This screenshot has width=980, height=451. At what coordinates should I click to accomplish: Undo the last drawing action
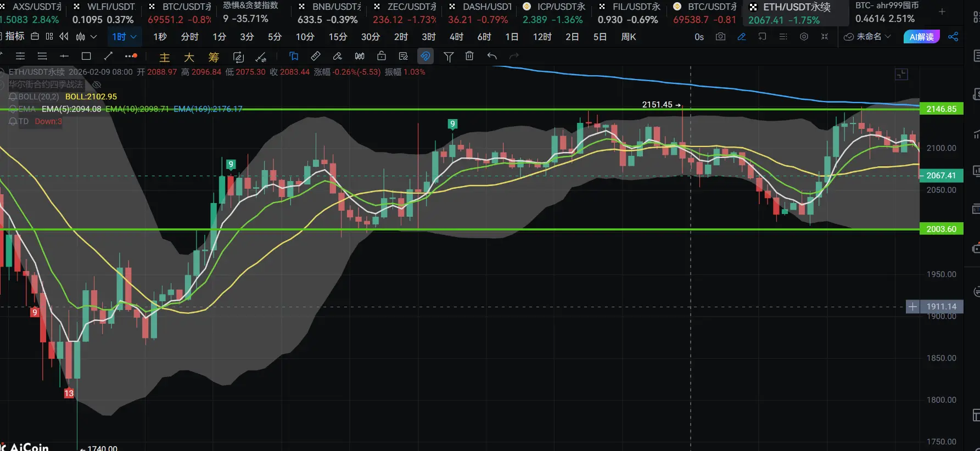click(492, 56)
